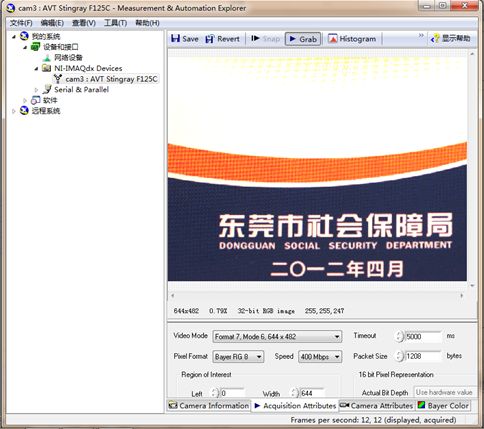The width and height of the screenshot is (484, 429).
Task: Switch to the Camera Attributes tab
Action: point(377,406)
